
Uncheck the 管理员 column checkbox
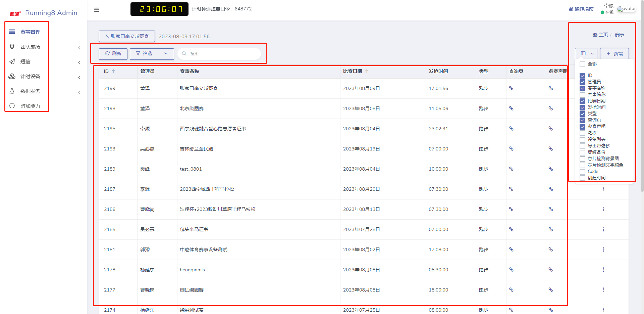582,82
